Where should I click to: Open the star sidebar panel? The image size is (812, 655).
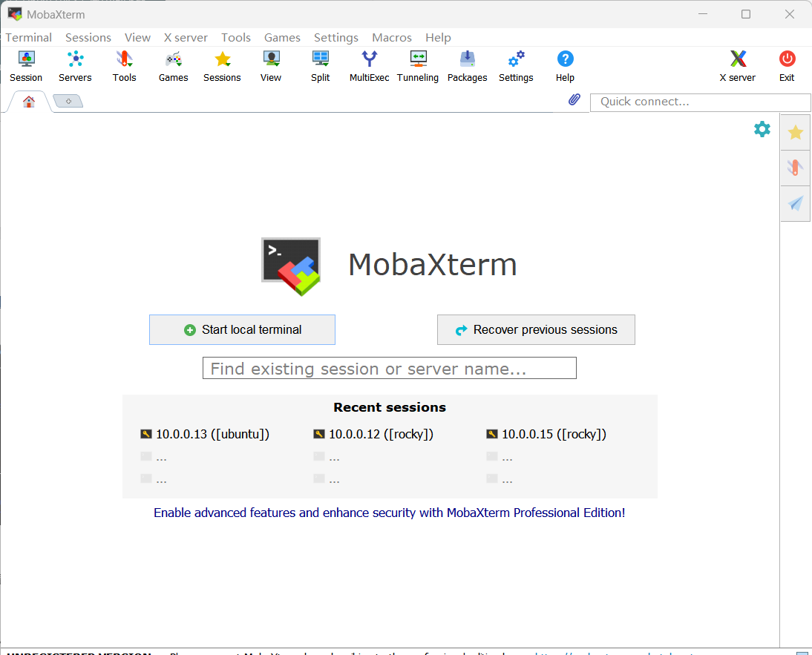pyautogui.click(x=796, y=133)
